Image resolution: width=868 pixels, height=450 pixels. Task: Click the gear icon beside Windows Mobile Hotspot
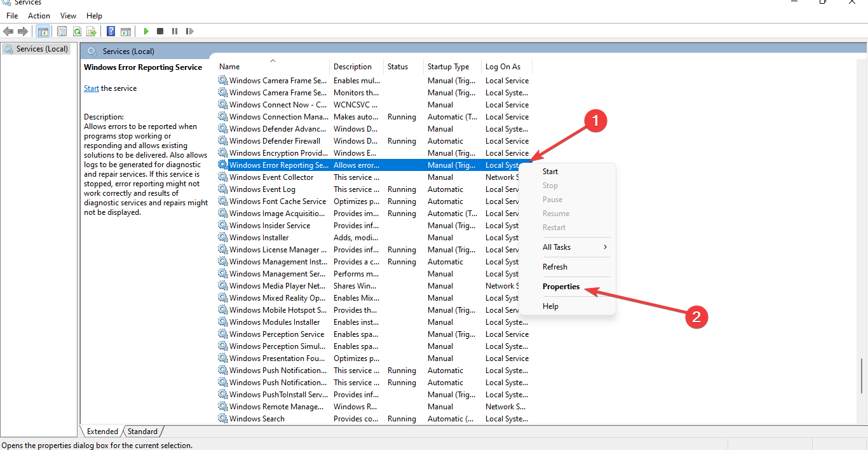223,310
